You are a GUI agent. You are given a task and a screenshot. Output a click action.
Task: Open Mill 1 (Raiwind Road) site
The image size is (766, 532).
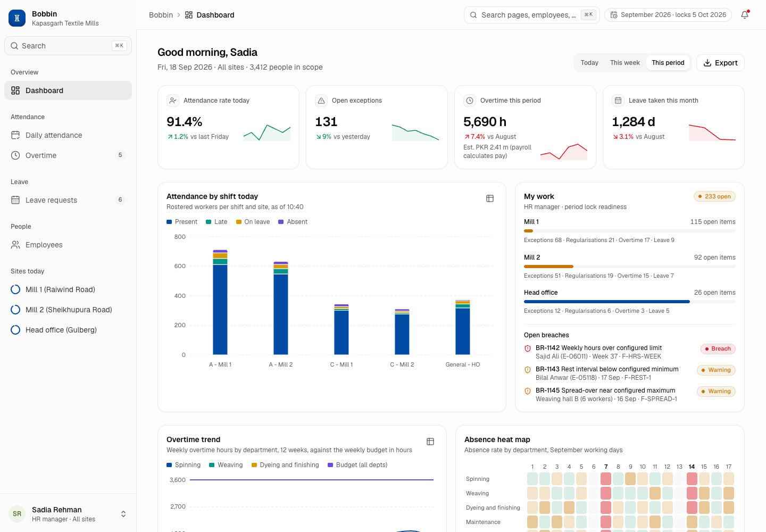[68, 289]
